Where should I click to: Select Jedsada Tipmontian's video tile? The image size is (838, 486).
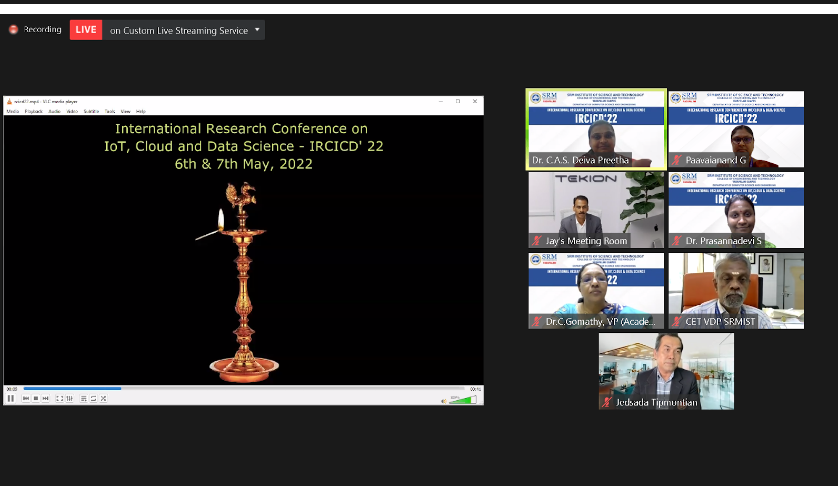tap(666, 371)
